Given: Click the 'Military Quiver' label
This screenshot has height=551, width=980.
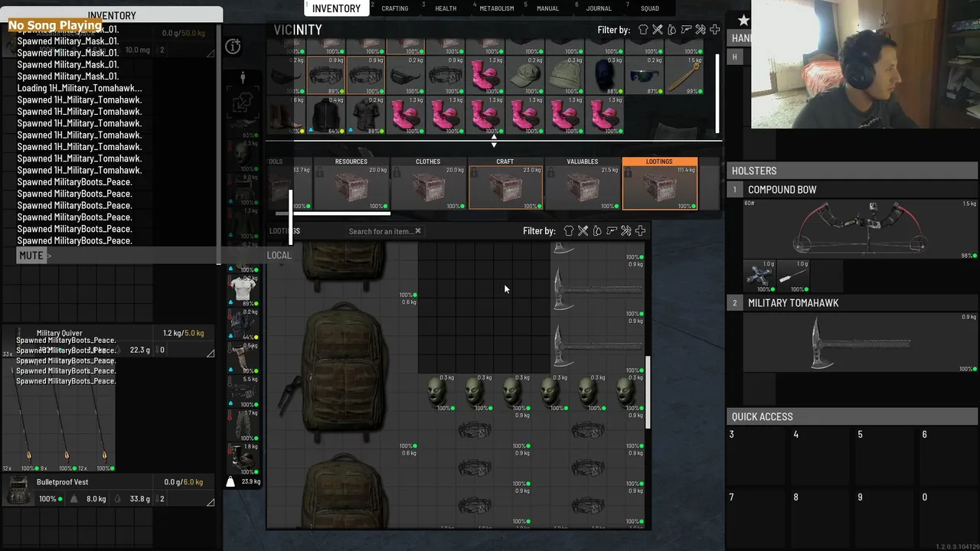Looking at the screenshot, I should [x=59, y=333].
